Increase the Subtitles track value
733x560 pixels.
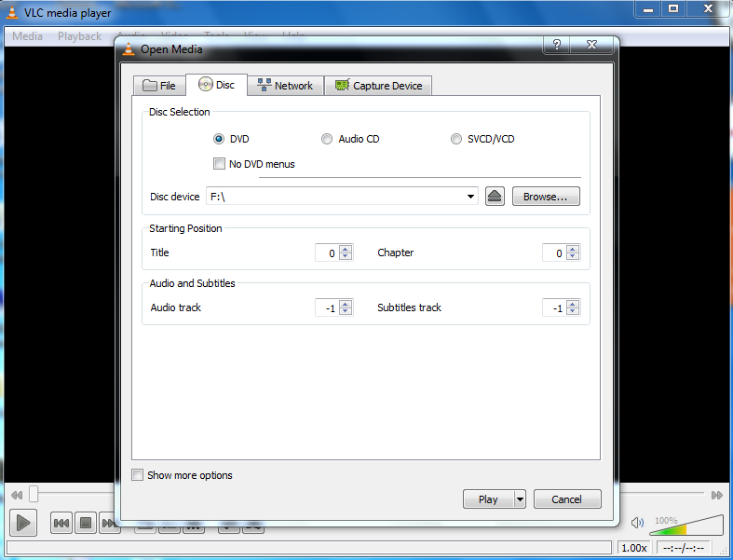click(573, 304)
